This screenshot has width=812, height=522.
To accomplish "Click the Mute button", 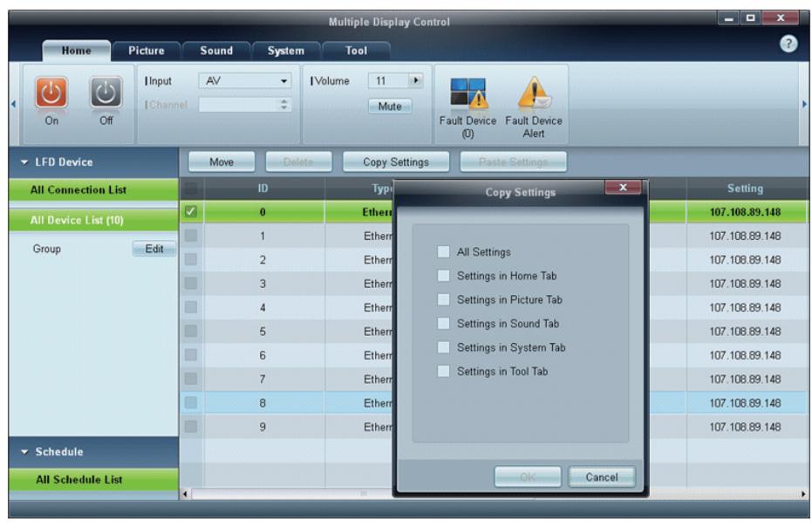I will (390, 106).
